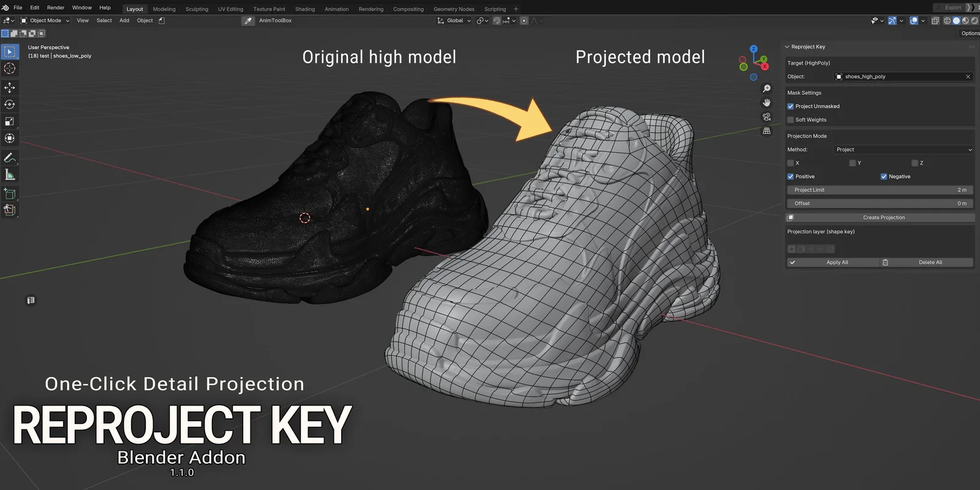Pick the Transform tool
Viewport: 980px width, 490px height.
[x=10, y=138]
